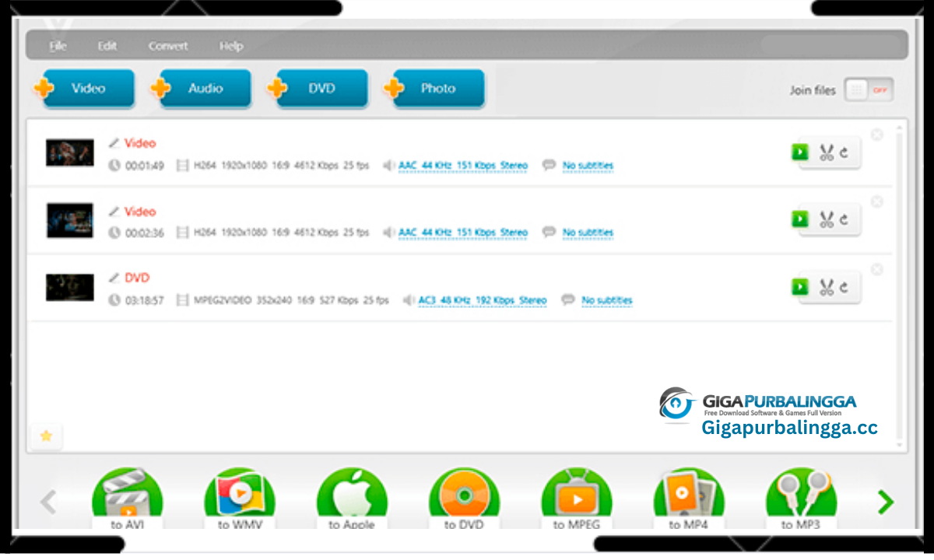Add a disc with the DVD button
Viewport: 934px width, 560px height.
(318, 88)
